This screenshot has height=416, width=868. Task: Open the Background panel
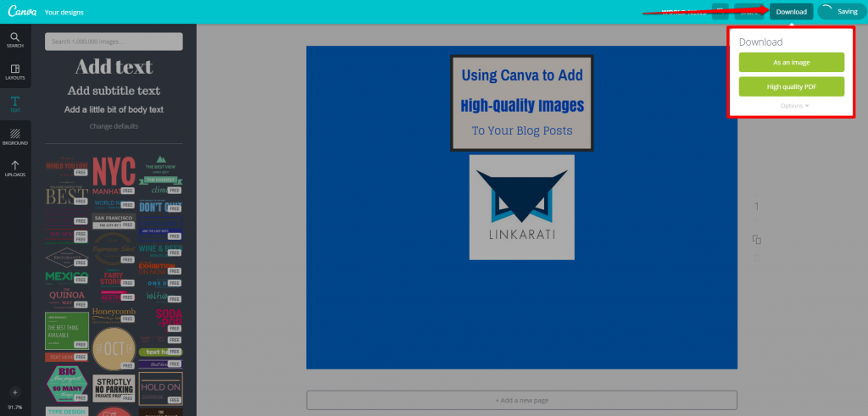click(15, 136)
